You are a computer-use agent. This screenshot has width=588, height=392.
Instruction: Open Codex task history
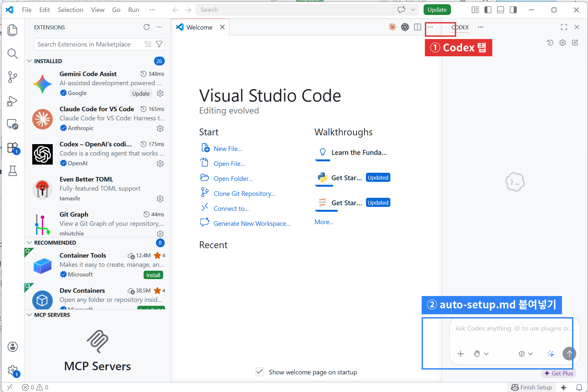click(550, 43)
